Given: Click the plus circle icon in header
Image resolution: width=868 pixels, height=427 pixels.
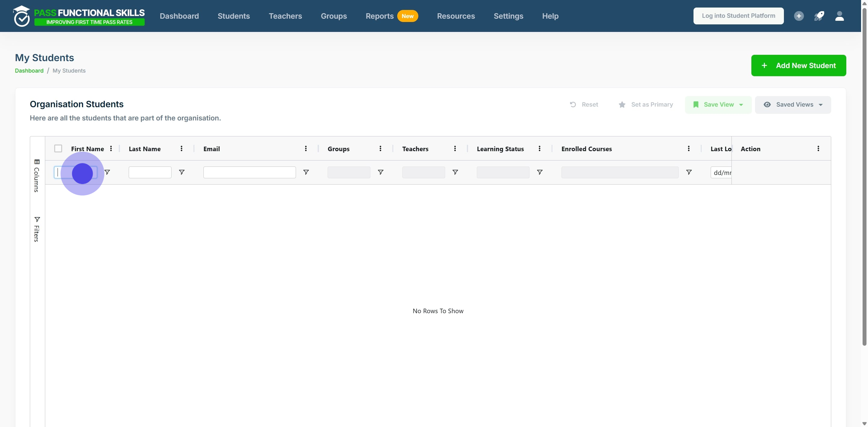Looking at the screenshot, I should [799, 16].
